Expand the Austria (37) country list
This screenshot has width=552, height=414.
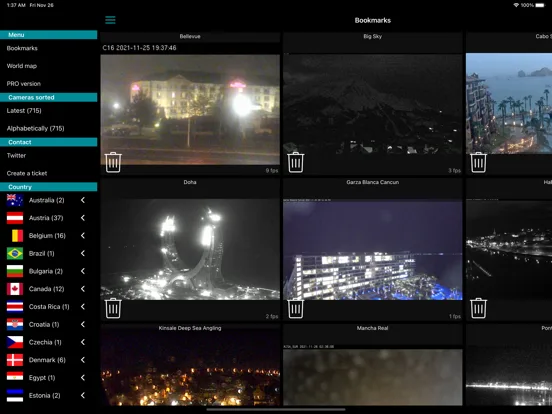point(83,218)
